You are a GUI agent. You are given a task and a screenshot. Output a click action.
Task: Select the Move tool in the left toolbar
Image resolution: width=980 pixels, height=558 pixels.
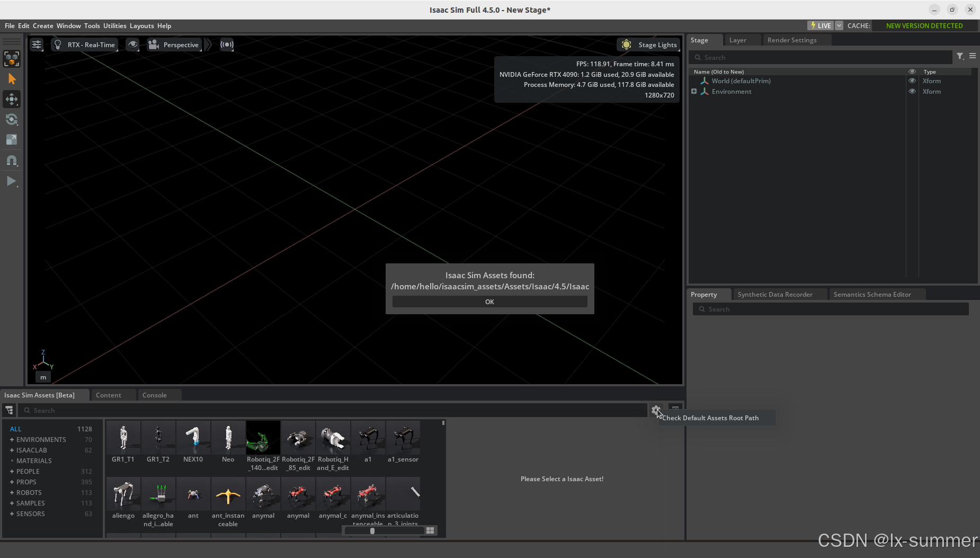[x=12, y=99]
